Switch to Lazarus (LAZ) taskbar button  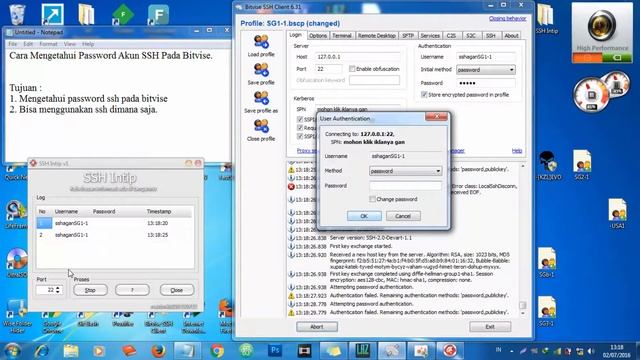362,351
